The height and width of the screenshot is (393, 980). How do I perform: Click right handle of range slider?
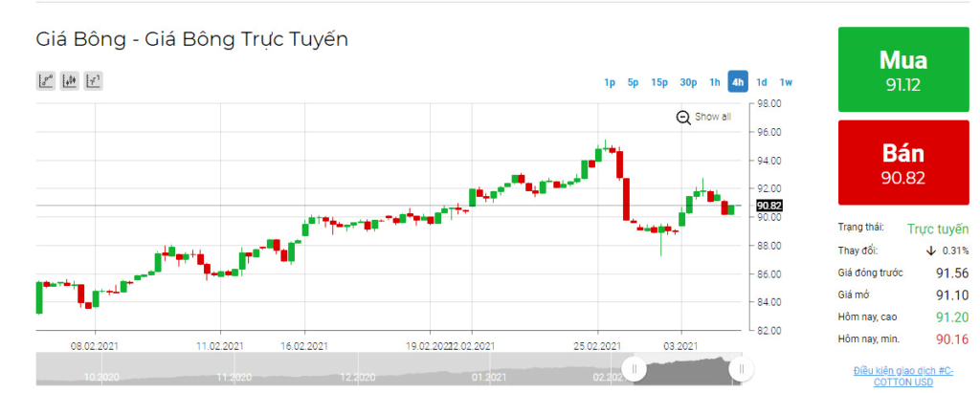(739, 368)
